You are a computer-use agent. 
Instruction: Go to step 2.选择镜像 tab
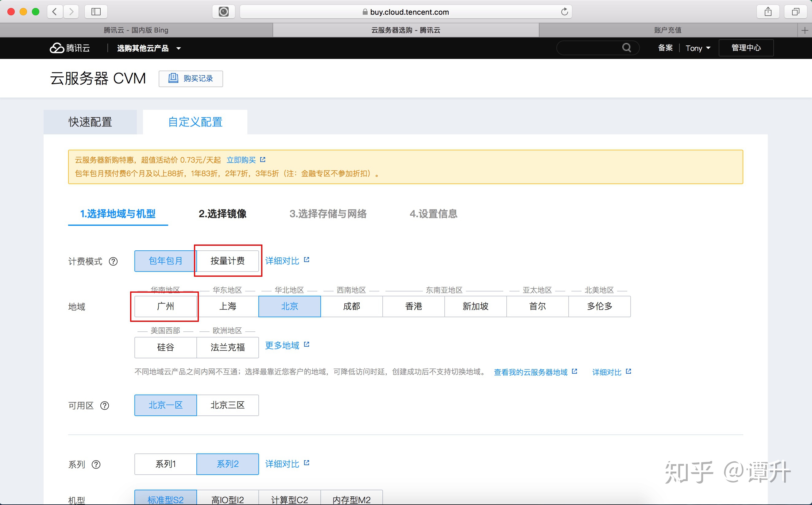click(x=222, y=214)
